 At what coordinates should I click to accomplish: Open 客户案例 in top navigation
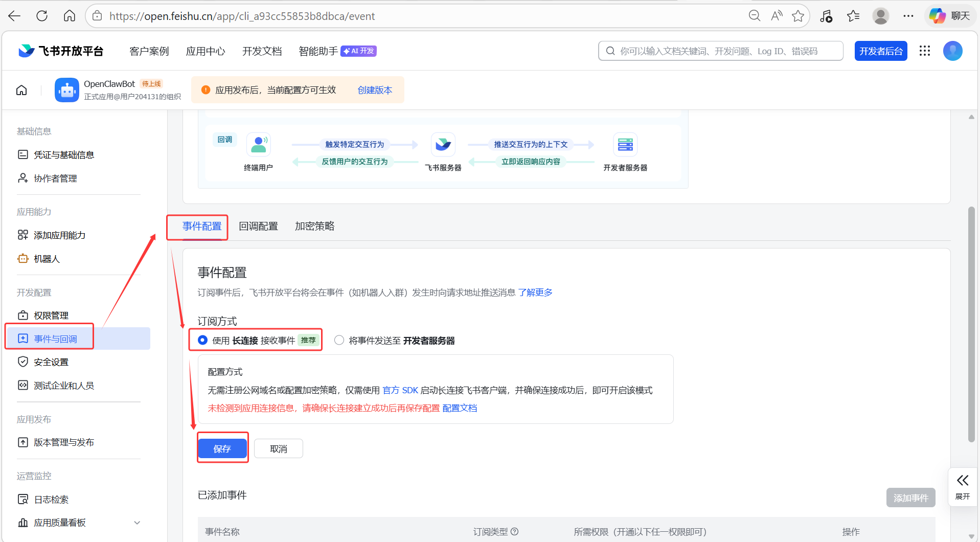(149, 51)
